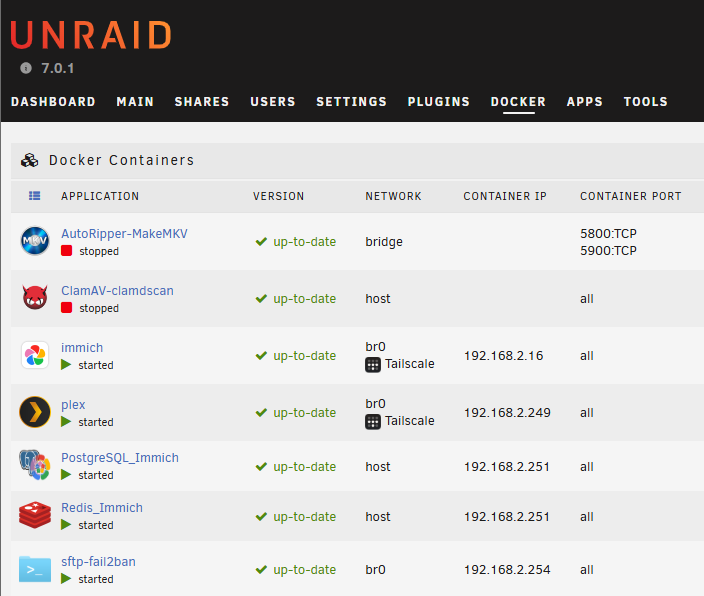
Task: Click the Unraid logo
Action: (x=91, y=35)
